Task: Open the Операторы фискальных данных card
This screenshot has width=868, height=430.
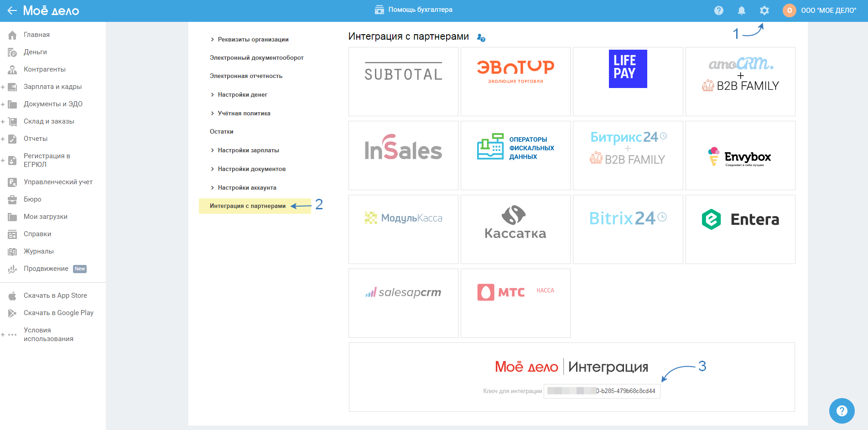Action: coord(515,155)
